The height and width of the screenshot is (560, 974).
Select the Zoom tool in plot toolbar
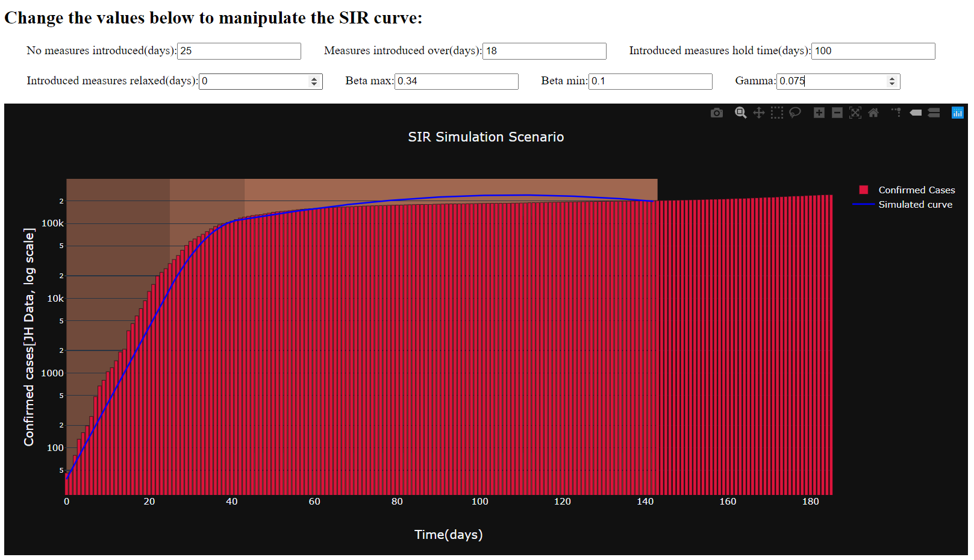click(x=741, y=113)
